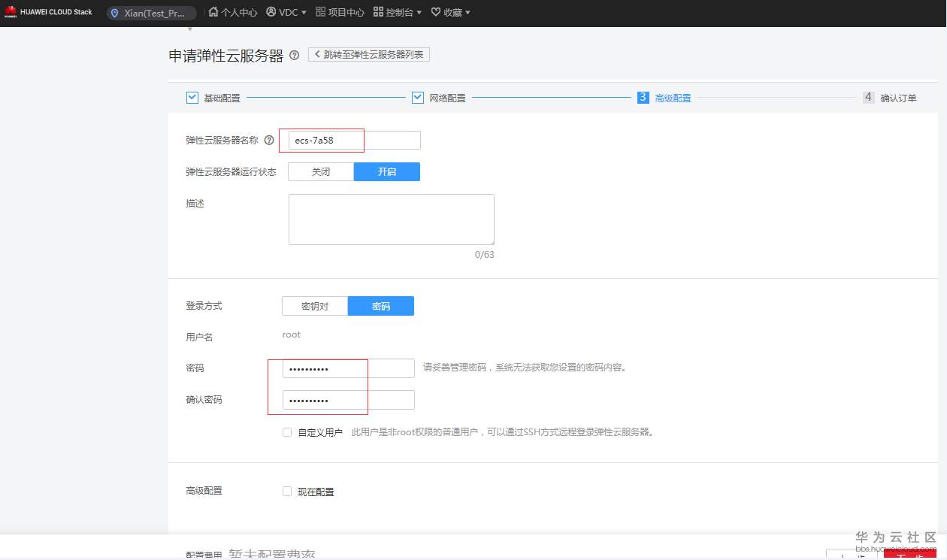Click the location pin icon in region selector
This screenshot has height=560, width=947.
pyautogui.click(x=115, y=13)
